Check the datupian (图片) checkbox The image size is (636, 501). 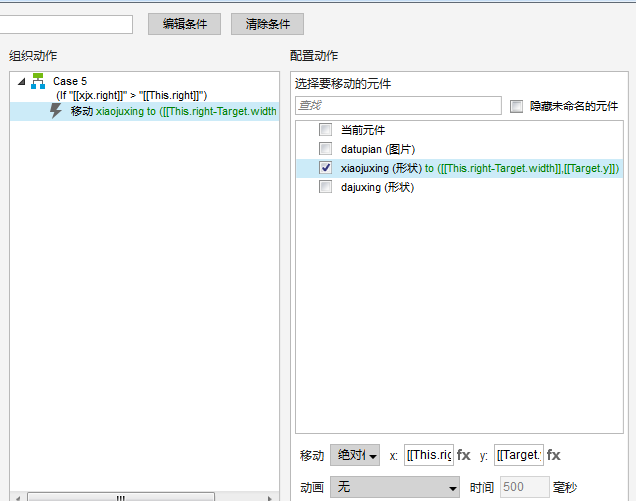click(x=325, y=148)
